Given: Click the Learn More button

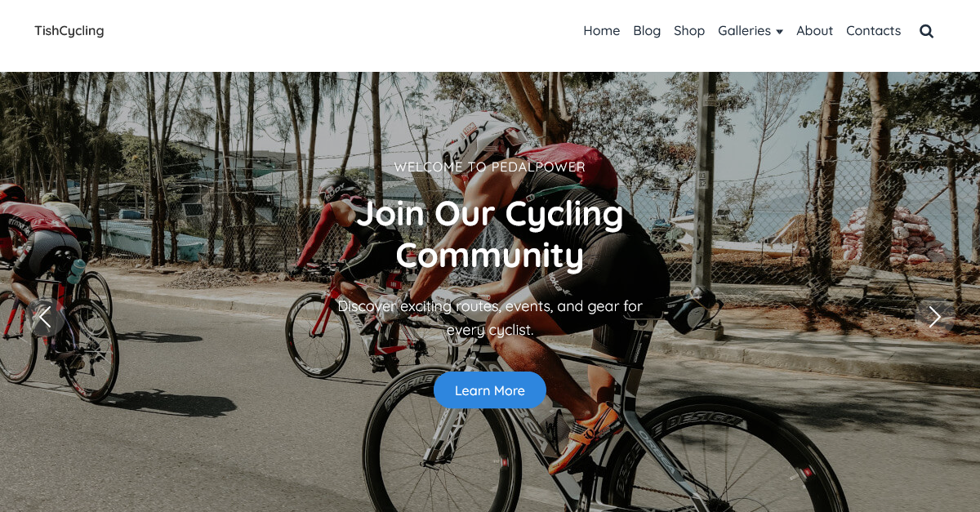Looking at the screenshot, I should pyautogui.click(x=490, y=390).
